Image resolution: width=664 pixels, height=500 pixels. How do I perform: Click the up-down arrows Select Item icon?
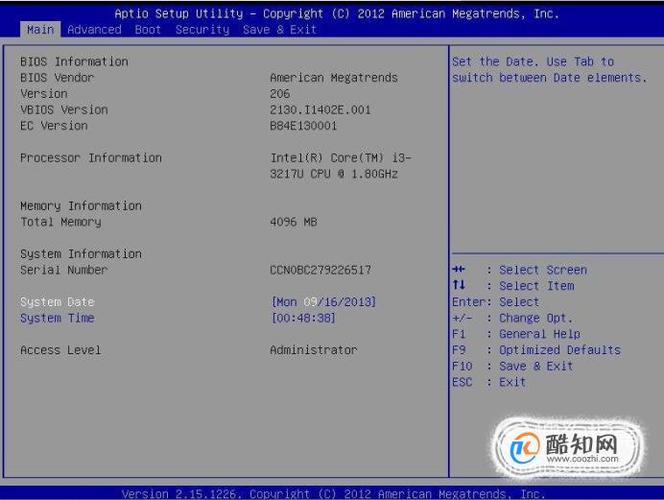459,285
